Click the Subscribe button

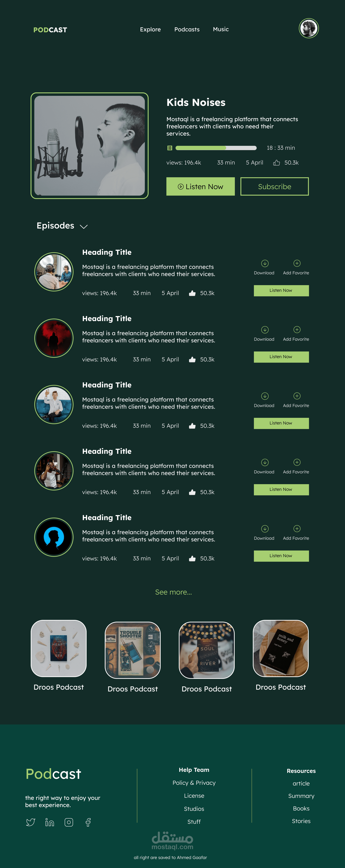(x=275, y=186)
